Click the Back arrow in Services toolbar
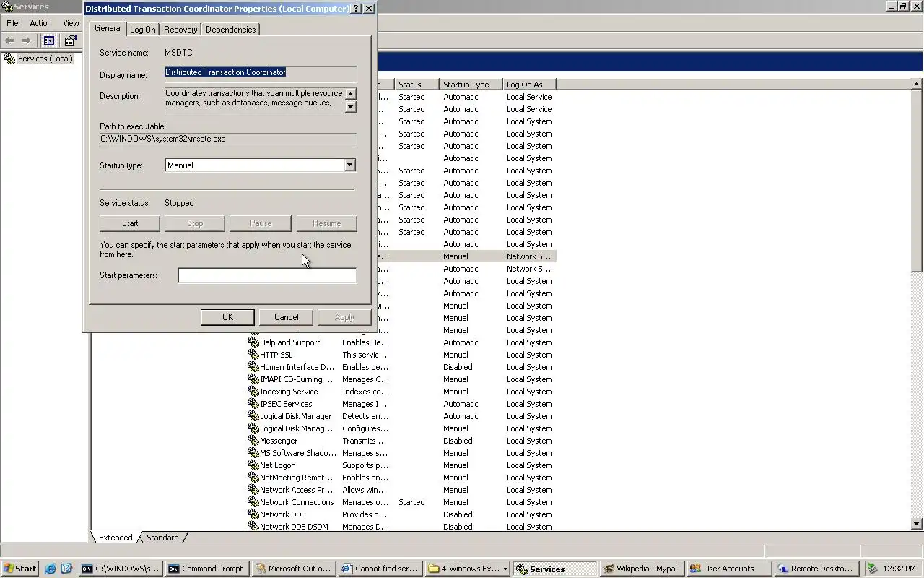Viewport: 924px width, 578px height. [9, 40]
